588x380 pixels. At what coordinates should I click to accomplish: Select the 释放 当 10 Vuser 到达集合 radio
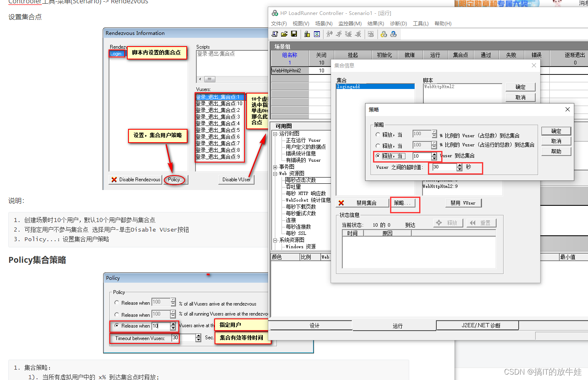[x=378, y=156]
